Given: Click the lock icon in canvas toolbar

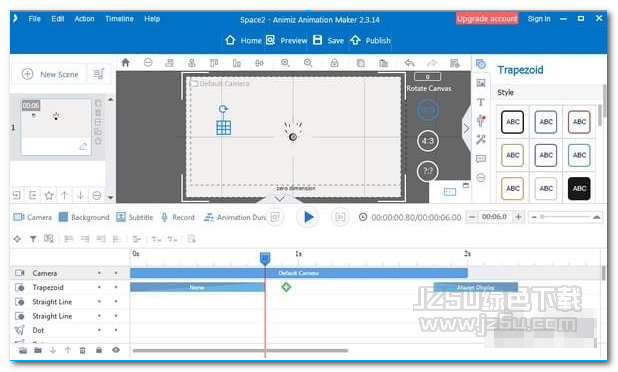Looking at the screenshot, I should click(x=334, y=63).
